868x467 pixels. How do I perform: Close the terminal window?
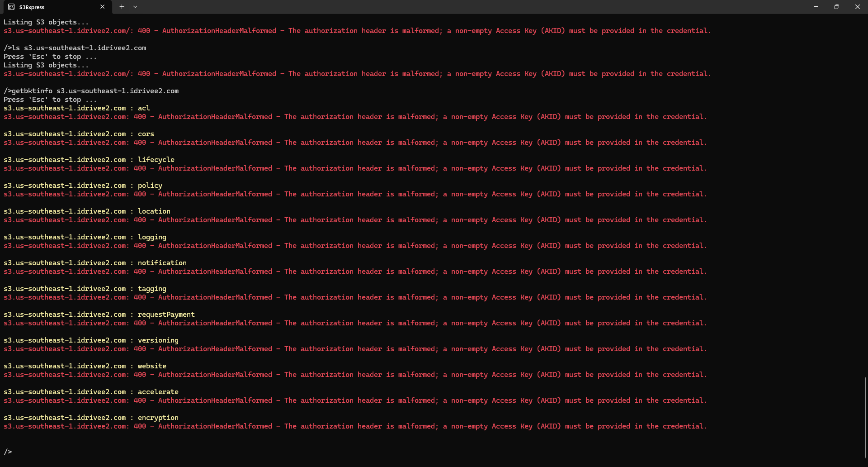click(x=858, y=7)
